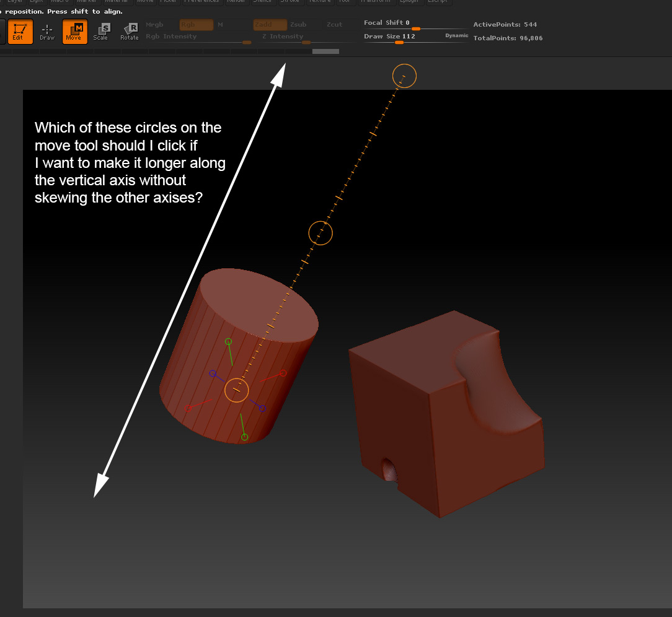Click the upper green axis circle
672x617 pixels.
(228, 341)
